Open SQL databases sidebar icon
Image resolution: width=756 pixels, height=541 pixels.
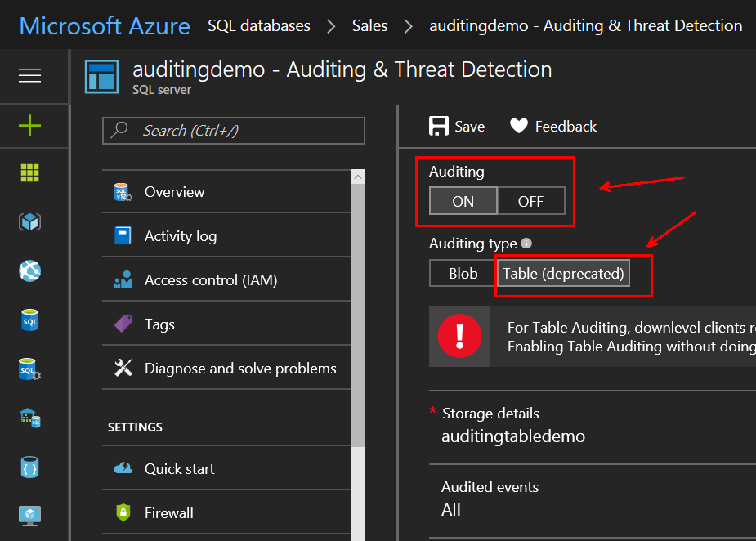click(29, 320)
